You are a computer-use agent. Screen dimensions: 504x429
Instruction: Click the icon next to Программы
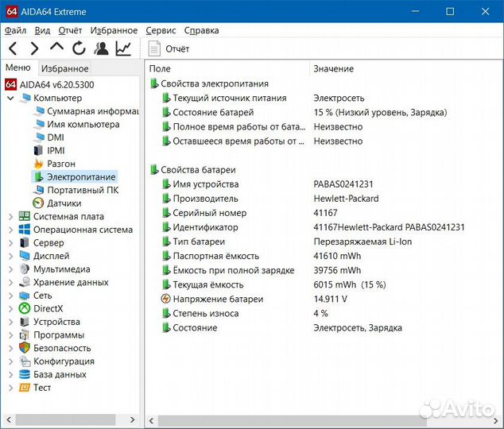coord(25,335)
